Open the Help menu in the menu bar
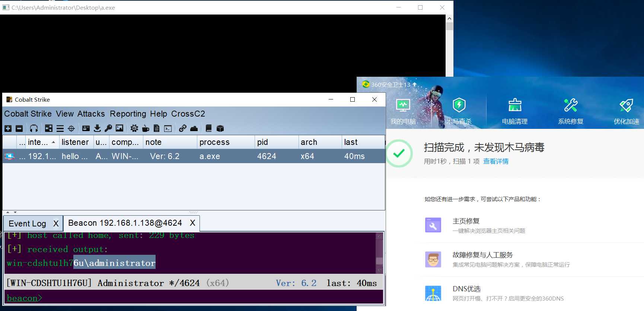The image size is (644, 311). coord(159,114)
